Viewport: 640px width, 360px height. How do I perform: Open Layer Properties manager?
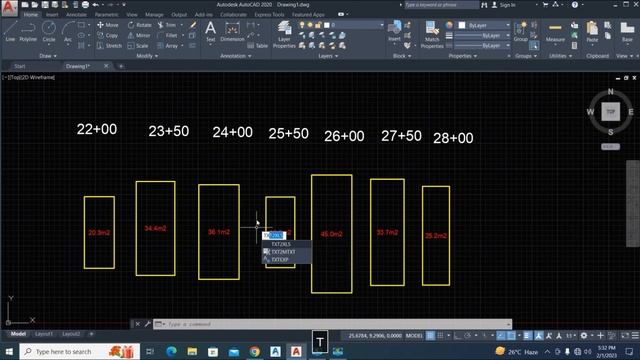click(284, 35)
